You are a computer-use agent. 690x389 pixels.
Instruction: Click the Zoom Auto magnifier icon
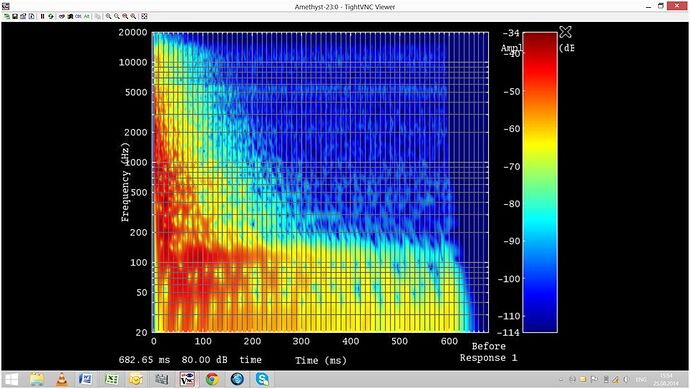click(x=133, y=16)
